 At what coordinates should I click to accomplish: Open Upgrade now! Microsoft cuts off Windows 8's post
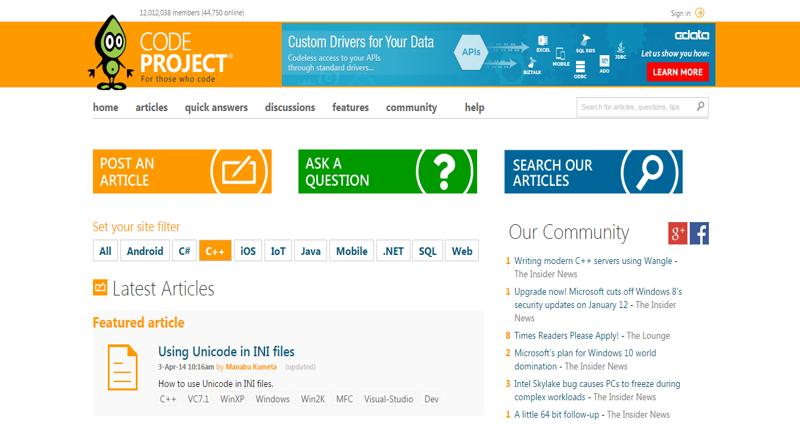click(x=596, y=298)
